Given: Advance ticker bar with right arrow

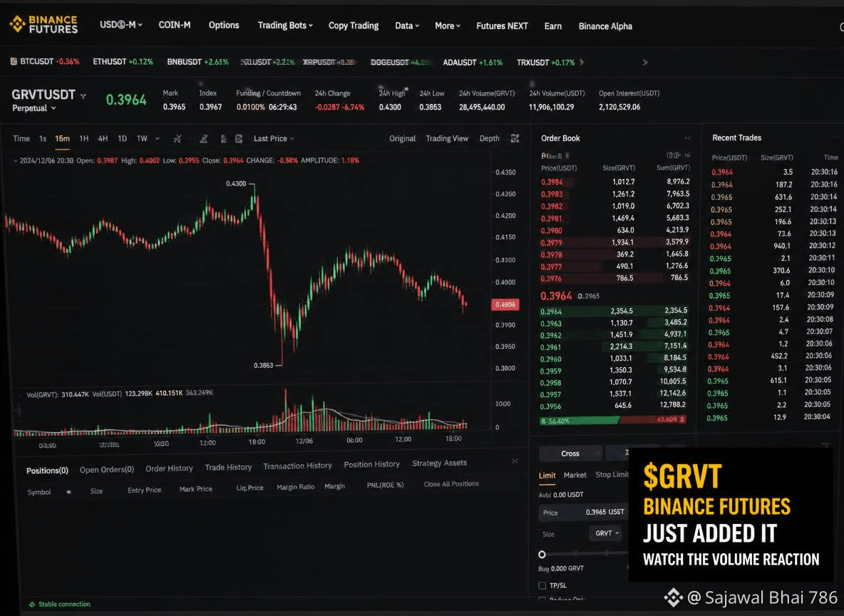Looking at the screenshot, I should pyautogui.click(x=645, y=63).
